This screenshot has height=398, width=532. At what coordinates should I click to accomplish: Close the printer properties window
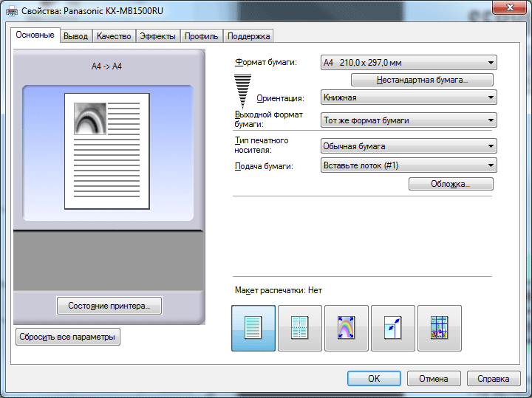pyautogui.click(x=510, y=7)
